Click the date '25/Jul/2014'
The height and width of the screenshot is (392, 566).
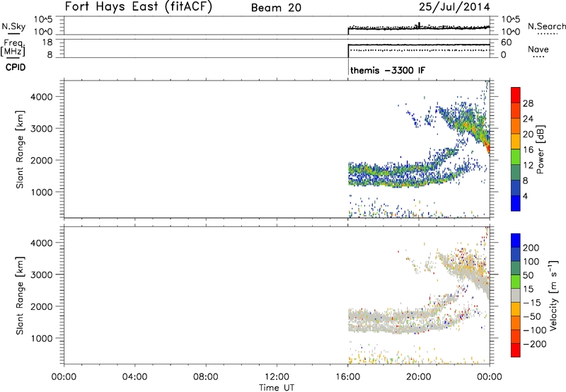[454, 7]
